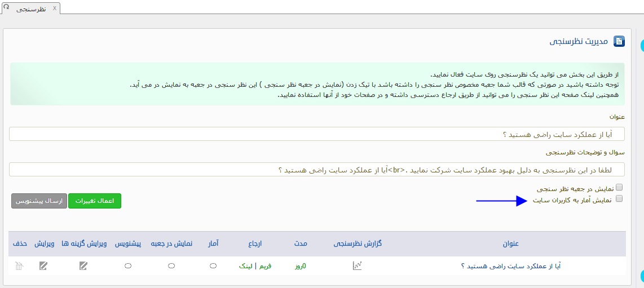
Task: Toggle the آمار oval in the poll row
Action: [x=213, y=266]
